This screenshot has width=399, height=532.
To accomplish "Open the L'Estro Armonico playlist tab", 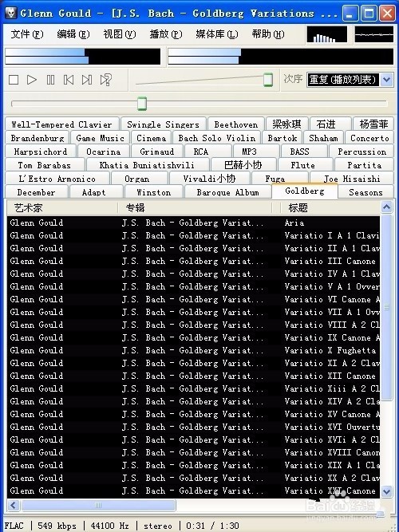I will coord(57,179).
